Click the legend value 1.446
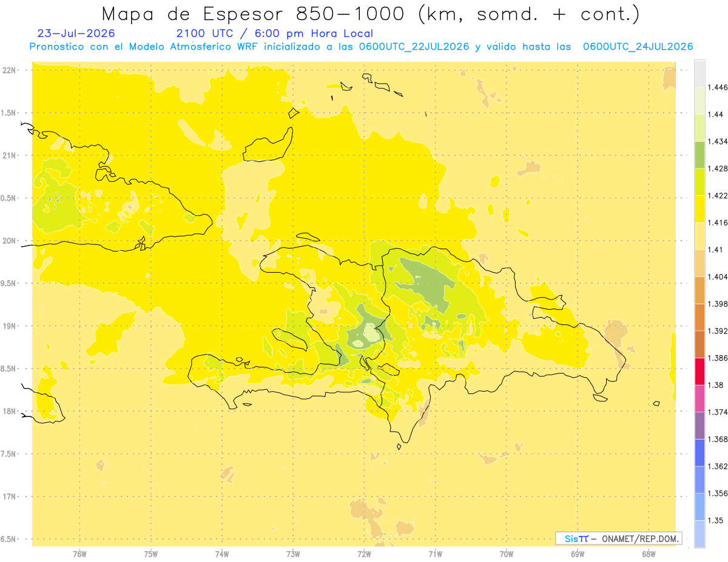This screenshot has width=728, height=562. tap(718, 87)
